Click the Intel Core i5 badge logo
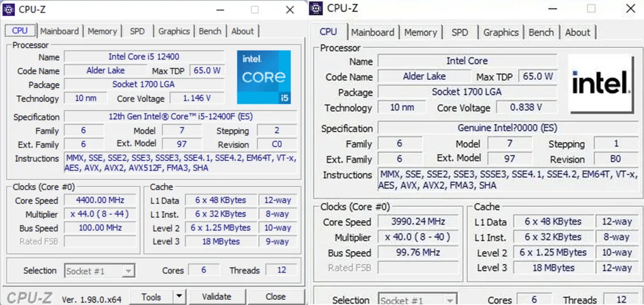Image resolution: width=644 pixels, height=305 pixels. (264, 77)
